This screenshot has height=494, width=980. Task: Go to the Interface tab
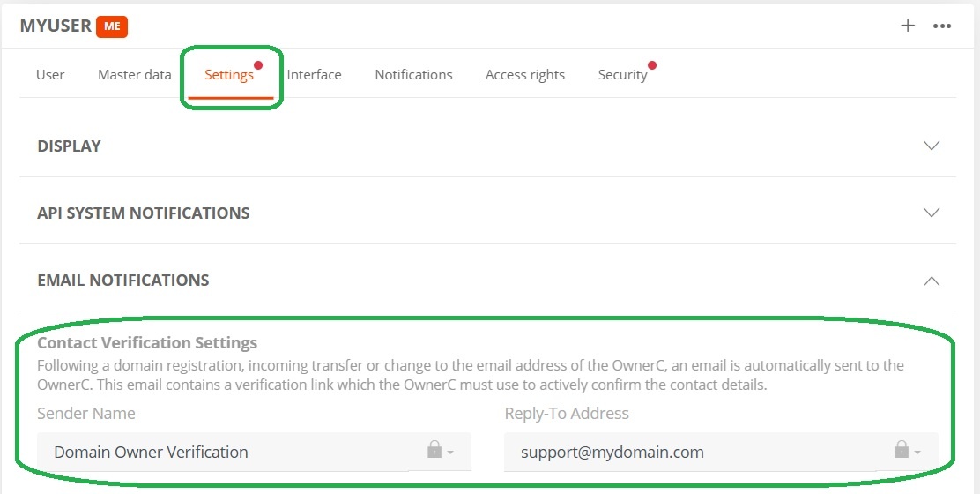click(x=314, y=74)
